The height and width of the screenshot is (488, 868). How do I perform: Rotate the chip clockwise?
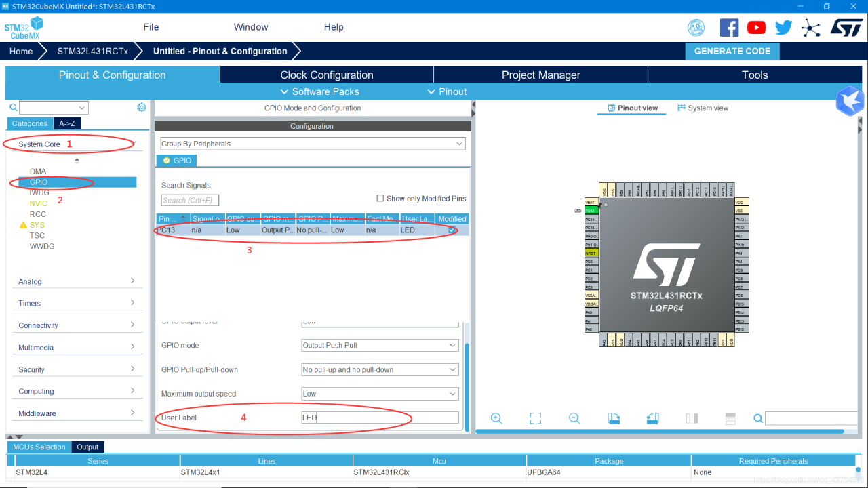614,418
